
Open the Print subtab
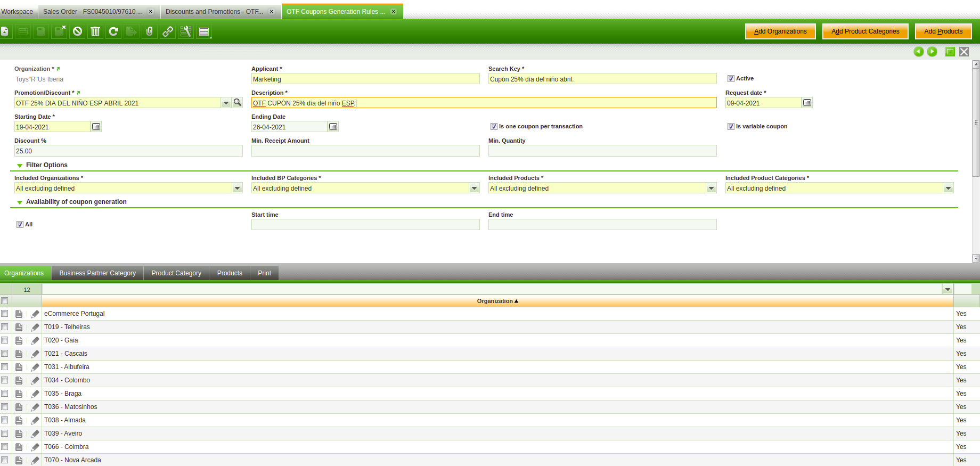click(265, 273)
